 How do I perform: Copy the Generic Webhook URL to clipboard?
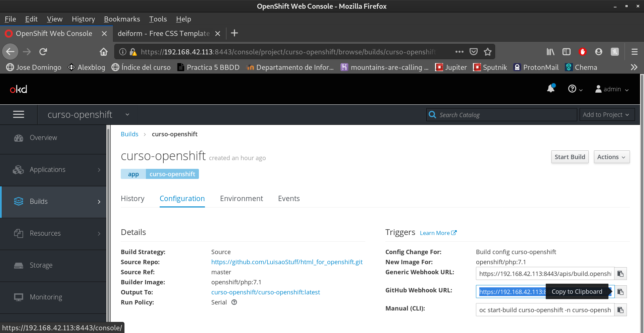tap(621, 274)
